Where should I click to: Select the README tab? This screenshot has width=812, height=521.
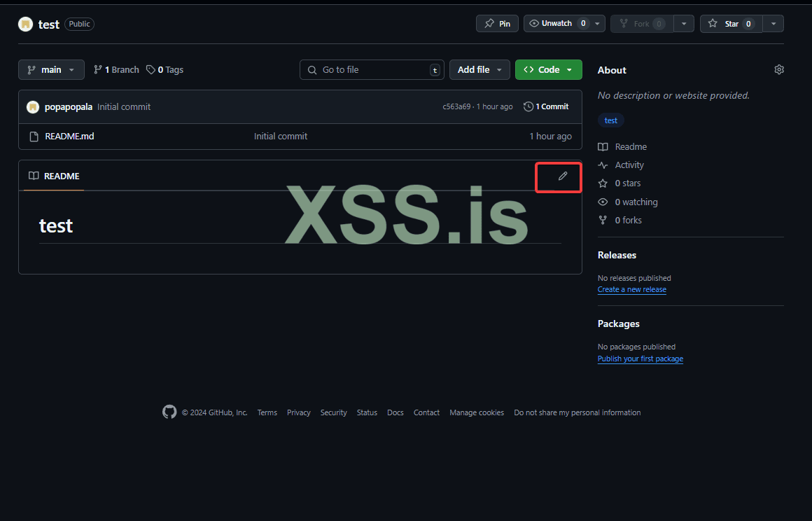(x=54, y=176)
